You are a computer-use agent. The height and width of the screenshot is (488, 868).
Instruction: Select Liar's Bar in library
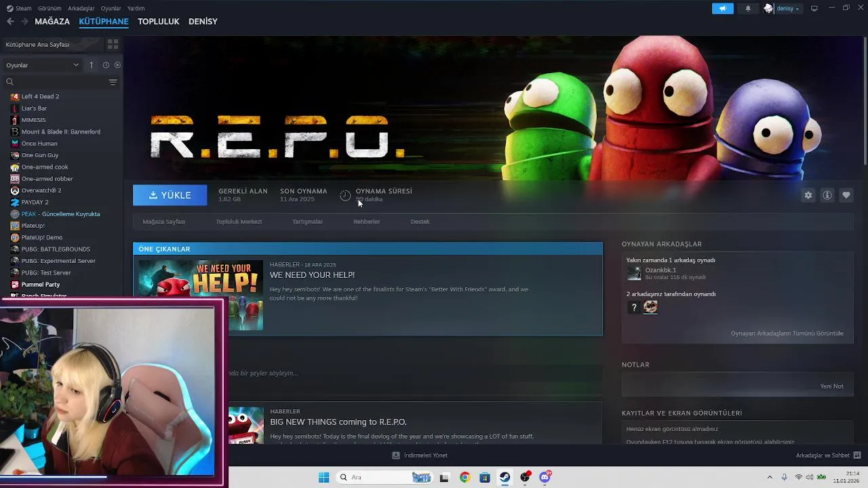pos(34,108)
